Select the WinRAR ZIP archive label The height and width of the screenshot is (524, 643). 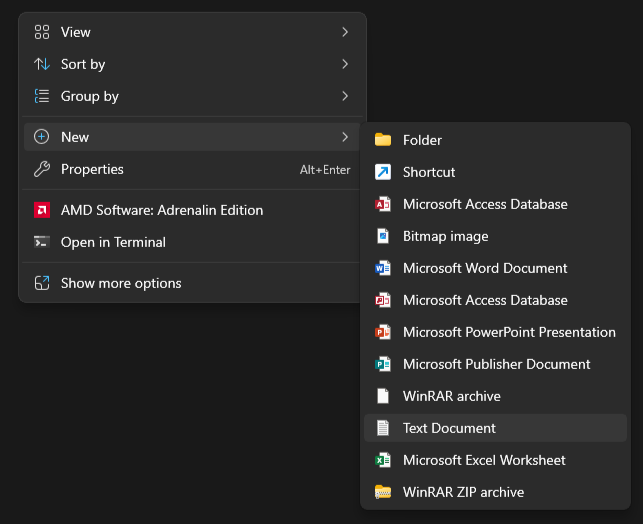click(463, 492)
